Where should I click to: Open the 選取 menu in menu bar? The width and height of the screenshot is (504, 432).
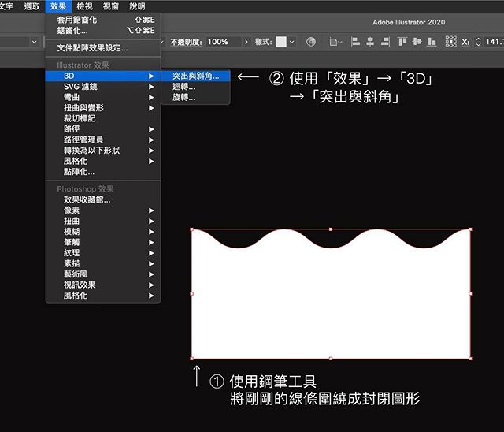tap(31, 6)
